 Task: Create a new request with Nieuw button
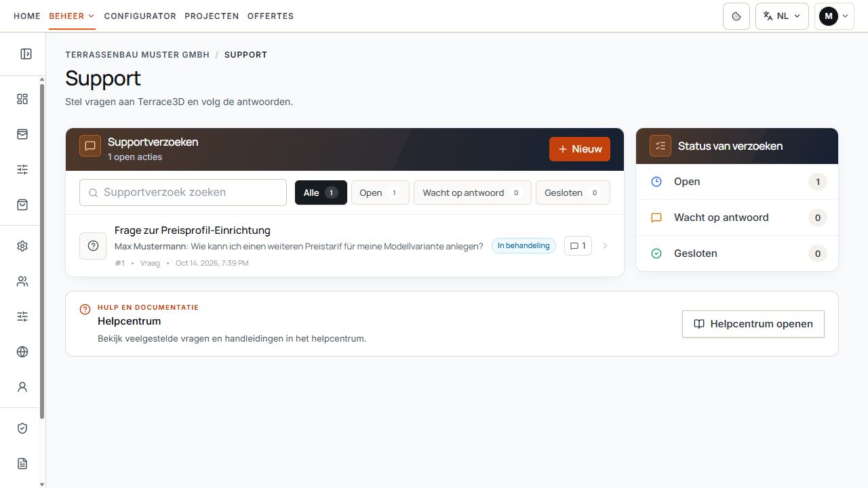(580, 149)
